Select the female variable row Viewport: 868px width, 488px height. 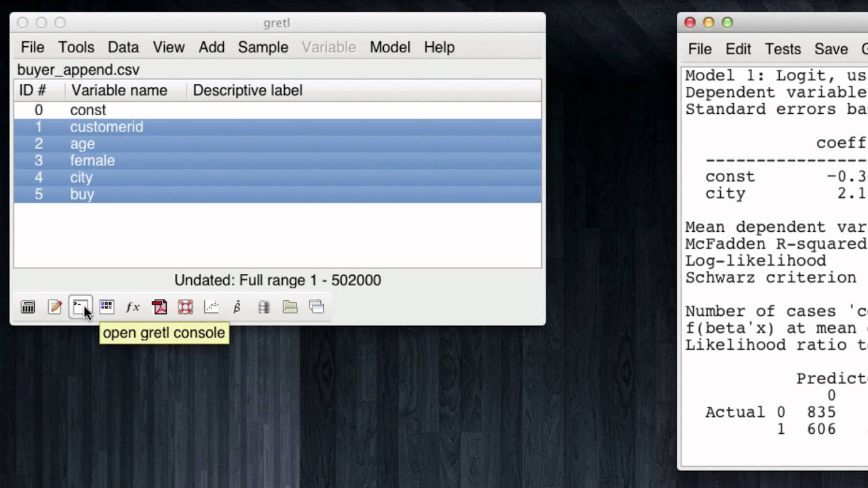pos(277,161)
